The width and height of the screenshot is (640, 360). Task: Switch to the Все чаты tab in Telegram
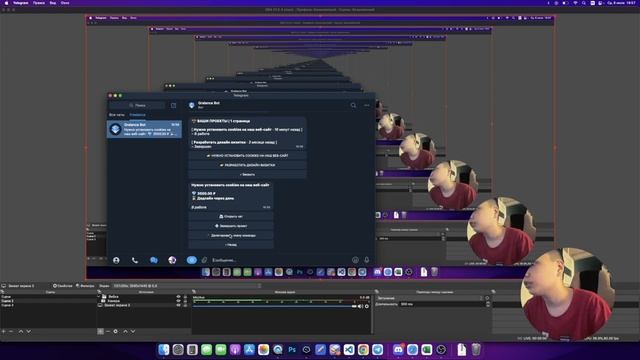117,115
